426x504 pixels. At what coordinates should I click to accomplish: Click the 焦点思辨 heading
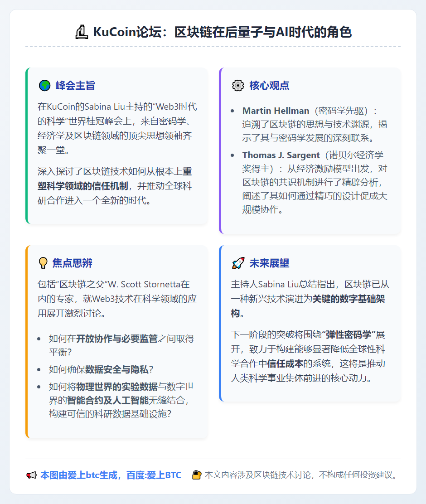click(73, 263)
